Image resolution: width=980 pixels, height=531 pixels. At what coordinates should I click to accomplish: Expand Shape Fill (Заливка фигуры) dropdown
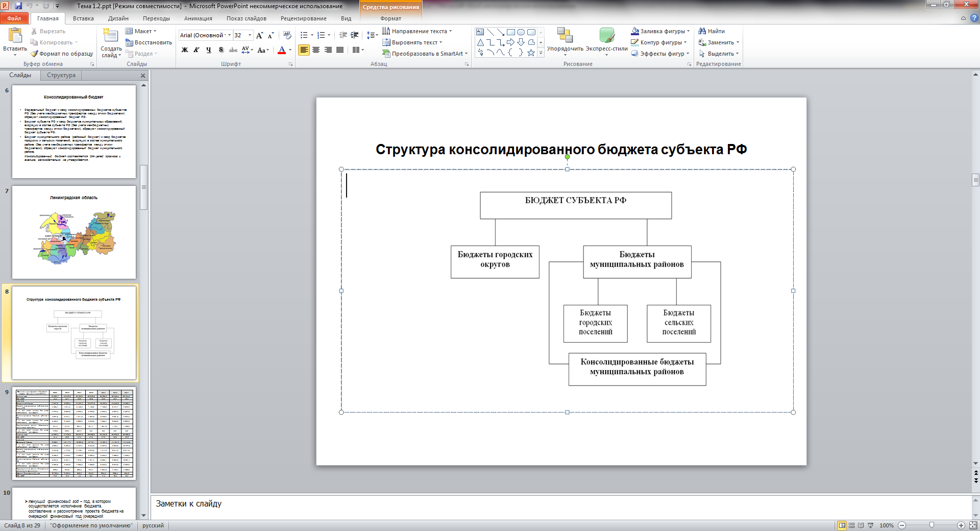[688, 31]
